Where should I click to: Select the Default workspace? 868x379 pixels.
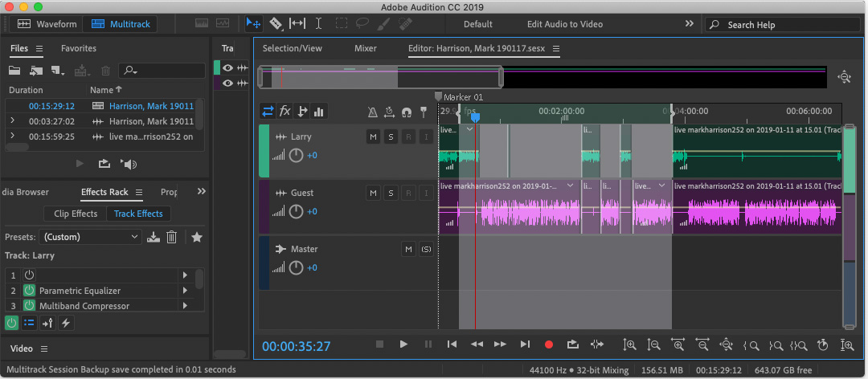(477, 24)
